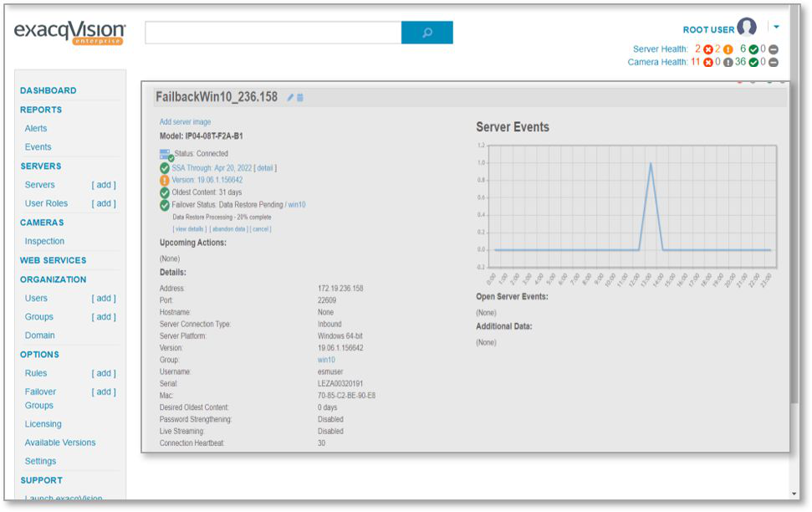Expand the dropdown arrow next to Root User

tap(776, 27)
